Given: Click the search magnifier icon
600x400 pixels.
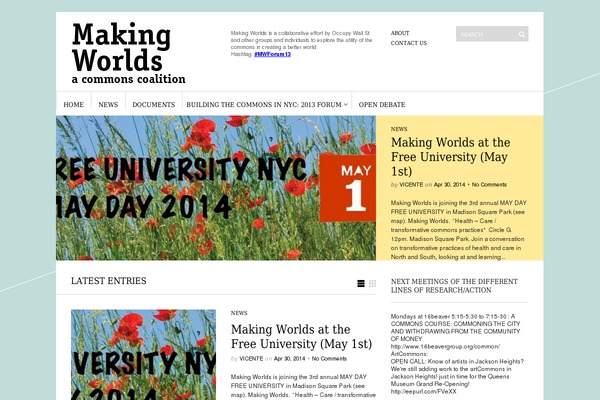Looking at the screenshot, I should coord(521,34).
